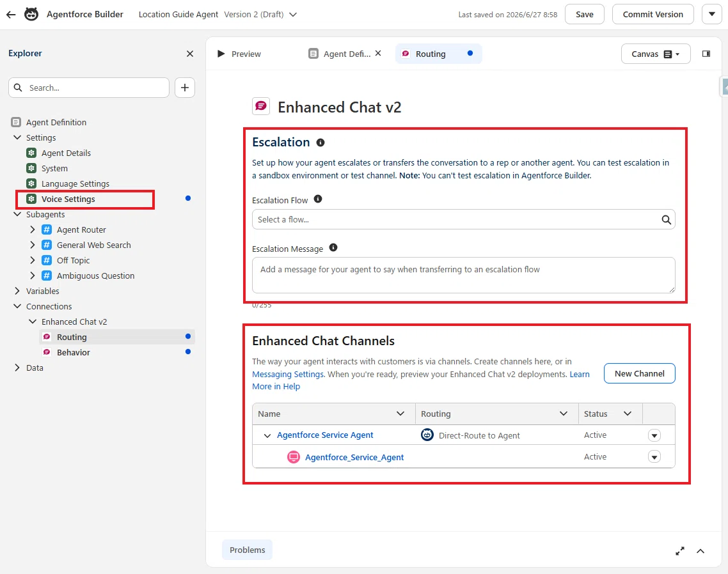
Task: Click the expand fullscreen arrows icon
Action: click(x=680, y=551)
